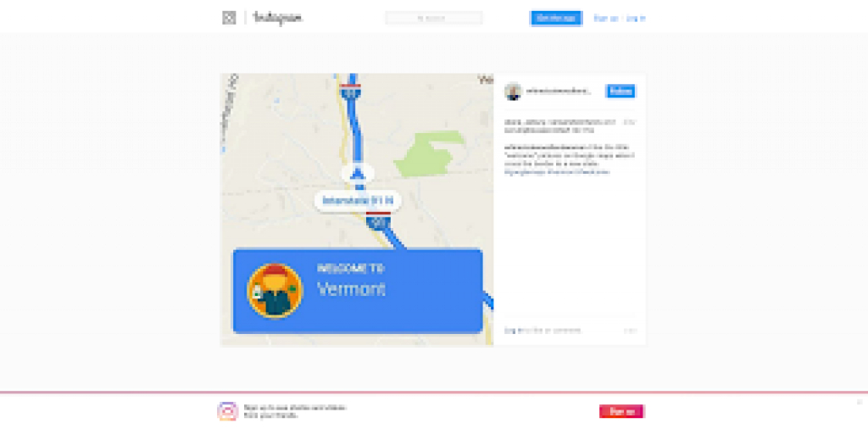Viewport: 868px width, 429px height.
Task: Open the Sign up link in header
Action: 605,19
